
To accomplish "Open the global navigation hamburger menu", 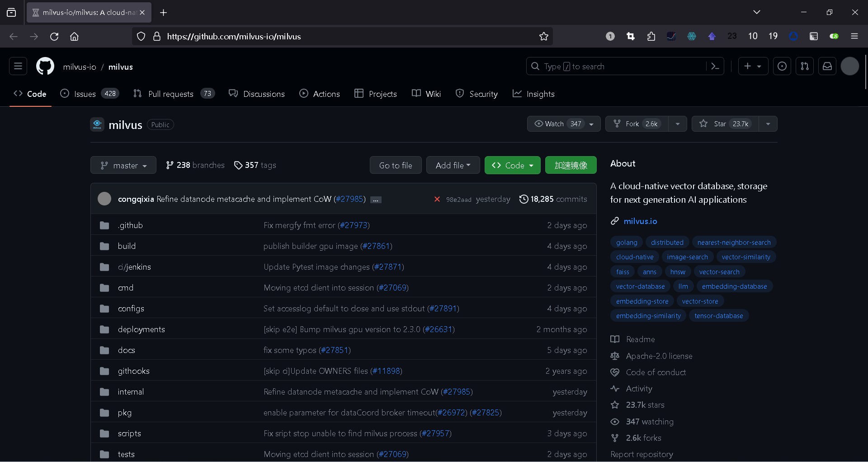I will [x=18, y=67].
